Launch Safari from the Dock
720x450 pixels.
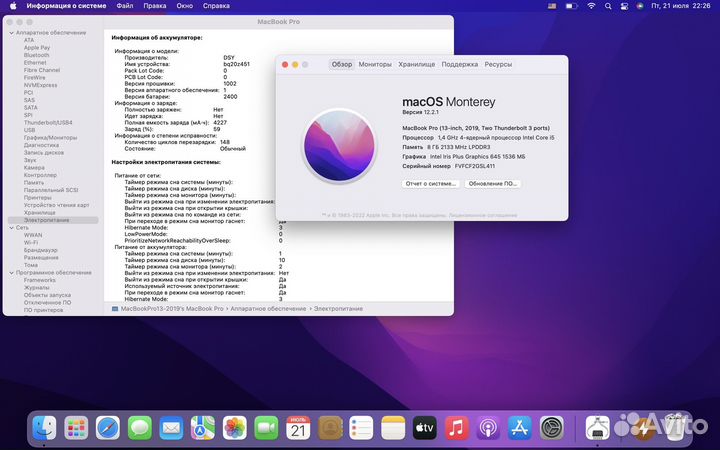point(108,428)
